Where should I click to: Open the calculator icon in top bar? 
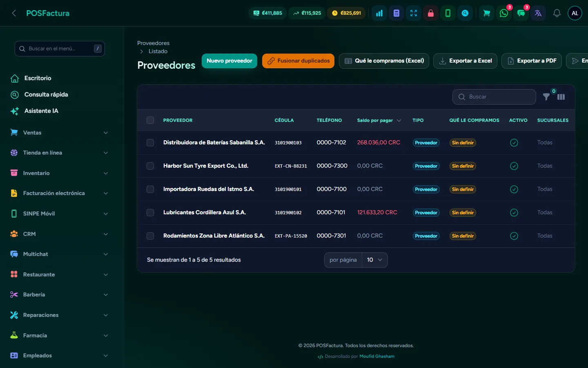396,13
